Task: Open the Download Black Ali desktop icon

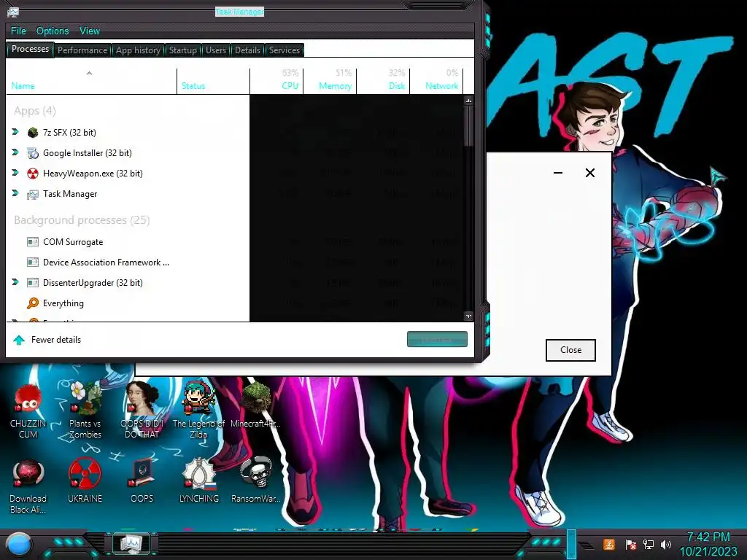Action: pos(28,486)
